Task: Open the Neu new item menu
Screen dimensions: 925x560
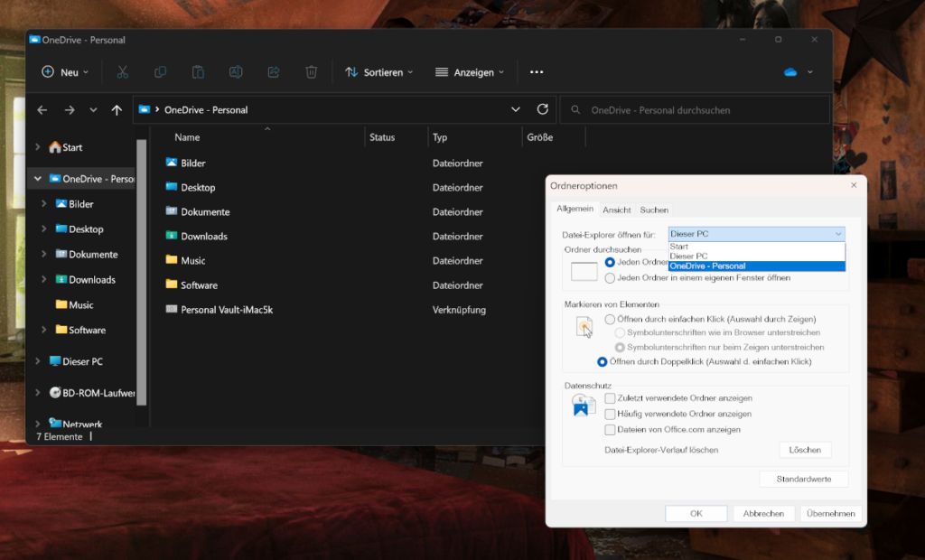Action: 65,72
